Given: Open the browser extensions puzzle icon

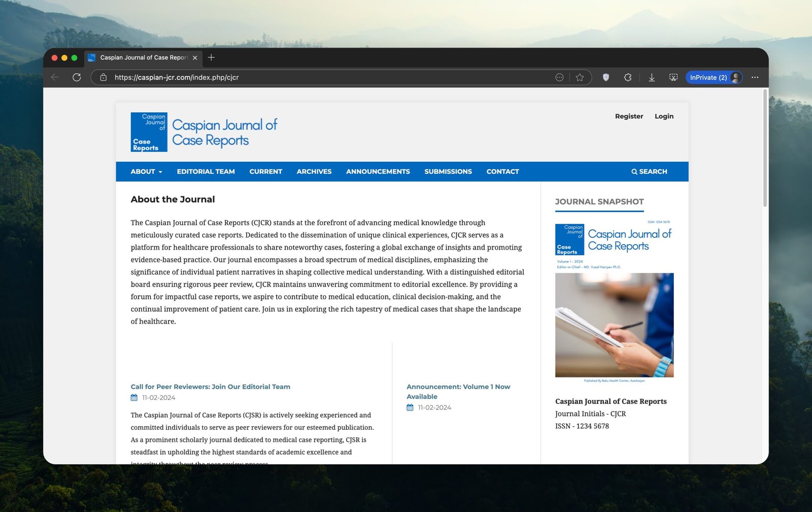Looking at the screenshot, I should 628,77.
